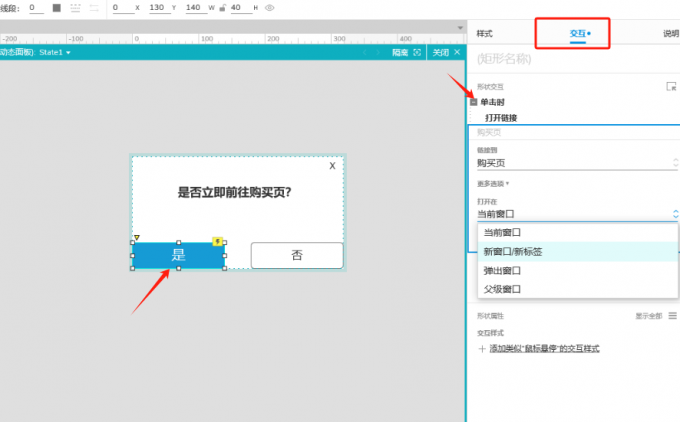This screenshot has height=422, width=680.
Task: Click the 否 button on canvas
Action: tap(297, 255)
